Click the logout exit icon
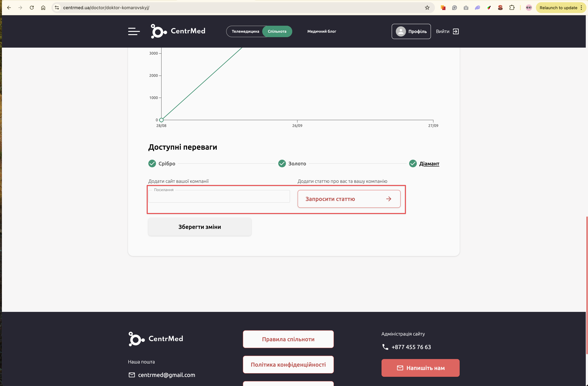The image size is (588, 386). click(x=456, y=31)
